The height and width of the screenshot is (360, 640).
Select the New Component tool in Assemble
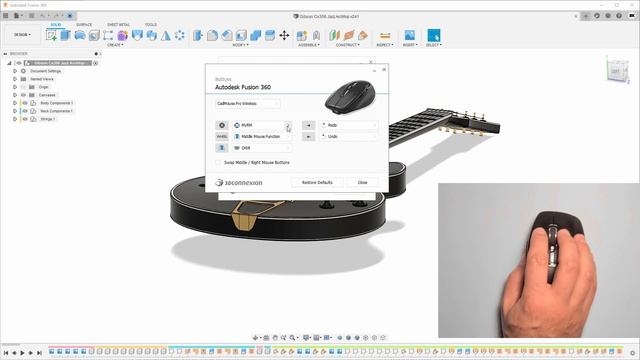click(x=302, y=36)
